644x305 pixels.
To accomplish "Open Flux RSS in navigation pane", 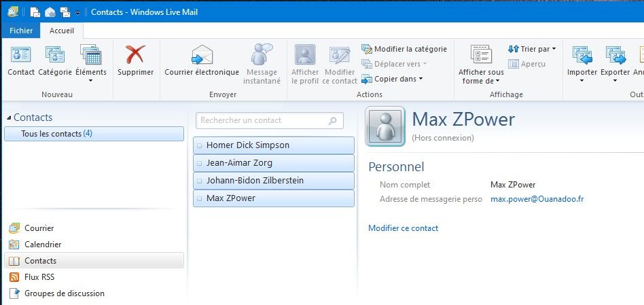I will [39, 277].
